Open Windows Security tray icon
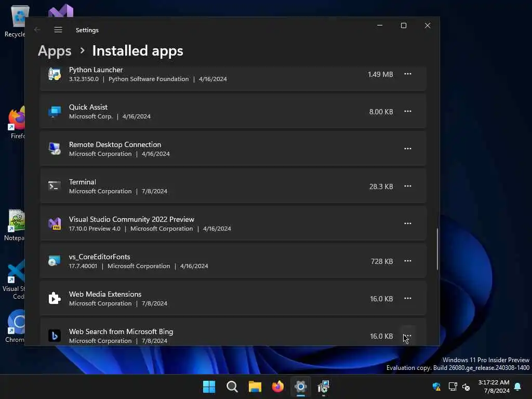The image size is (532, 399). point(436,387)
